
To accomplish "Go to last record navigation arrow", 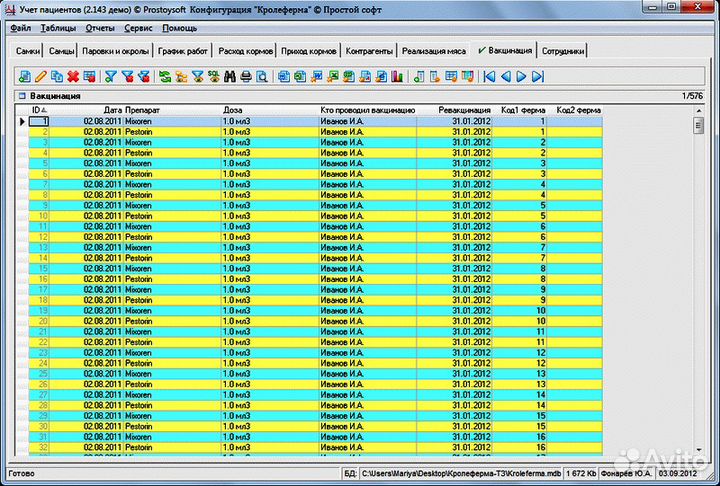I will coord(537,76).
